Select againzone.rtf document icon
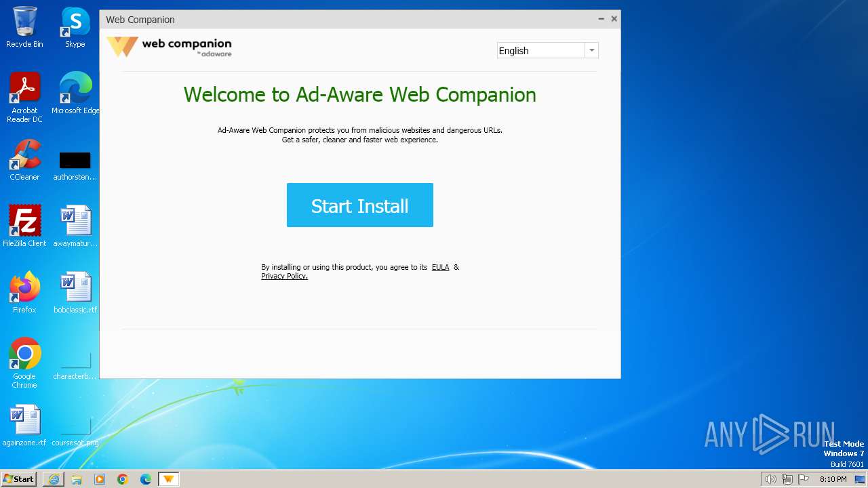 pos(24,426)
